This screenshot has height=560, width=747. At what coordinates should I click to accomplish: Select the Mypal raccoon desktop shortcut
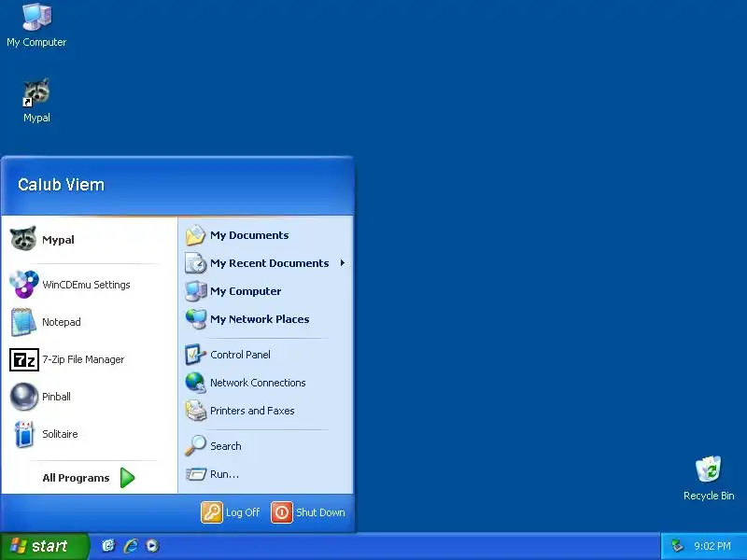tap(36, 101)
